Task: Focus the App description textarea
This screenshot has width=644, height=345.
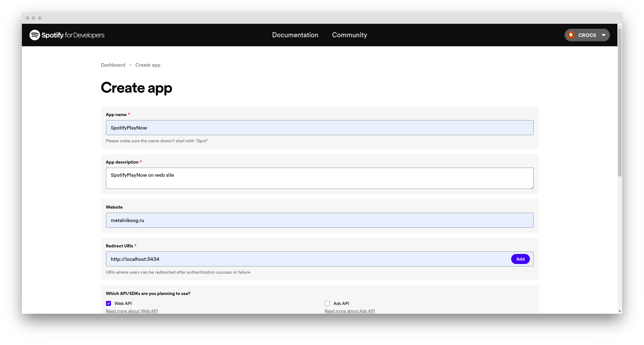Action: [319, 178]
